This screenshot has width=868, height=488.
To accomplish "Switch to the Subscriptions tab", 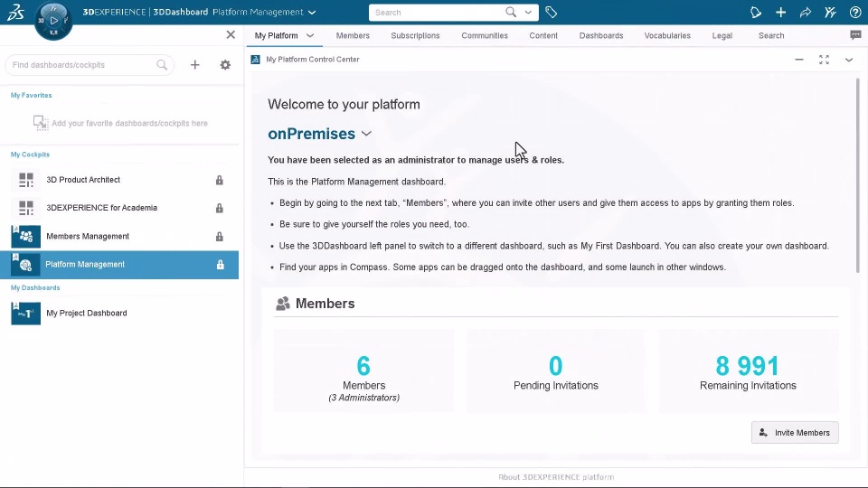I will pos(415,35).
